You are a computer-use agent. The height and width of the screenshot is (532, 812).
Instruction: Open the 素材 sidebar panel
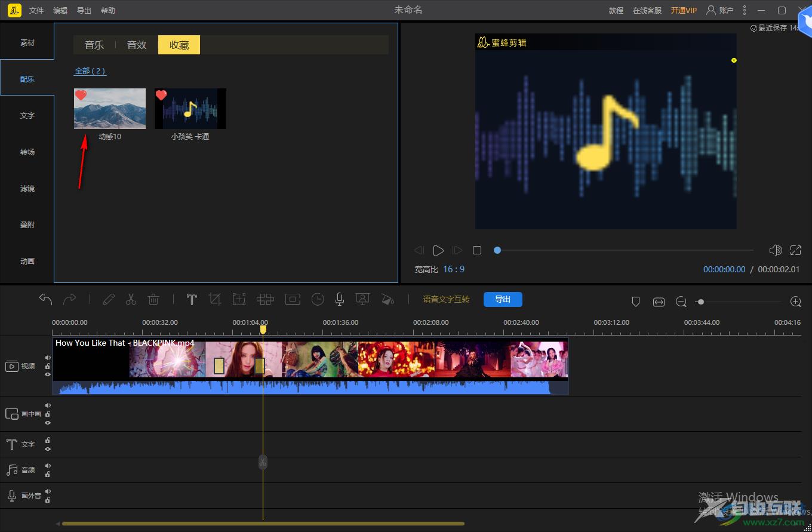27,43
